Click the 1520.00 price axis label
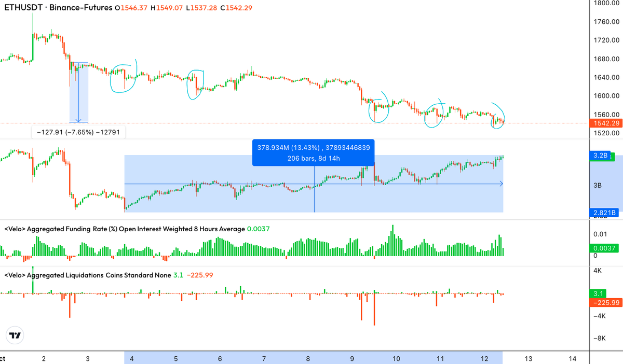 [x=606, y=133]
